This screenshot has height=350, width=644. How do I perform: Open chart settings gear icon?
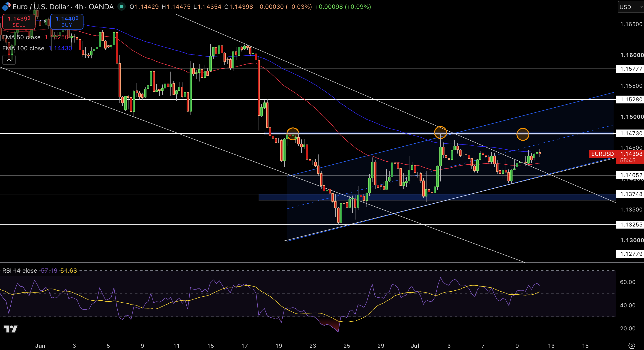(x=632, y=345)
